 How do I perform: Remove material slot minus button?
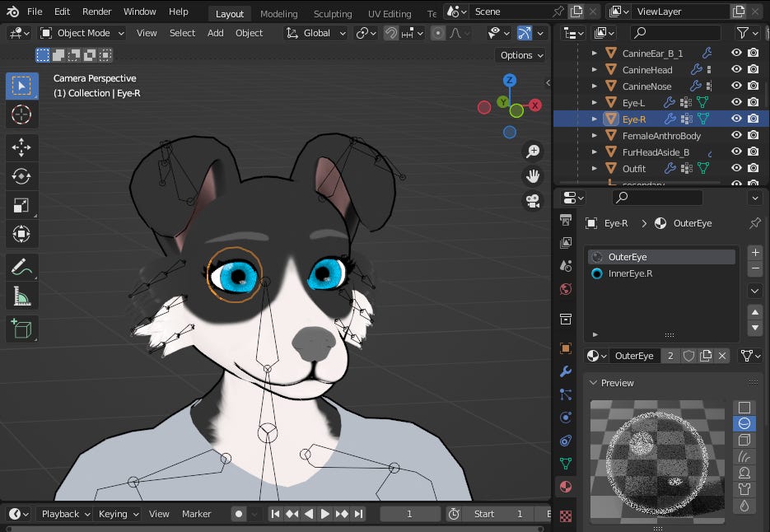[x=755, y=268]
